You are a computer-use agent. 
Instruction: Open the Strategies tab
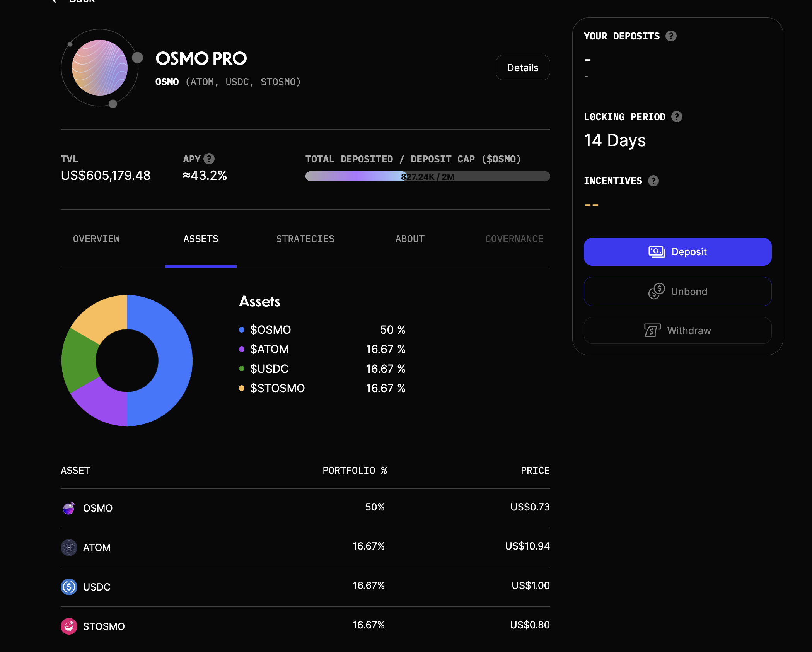(305, 239)
